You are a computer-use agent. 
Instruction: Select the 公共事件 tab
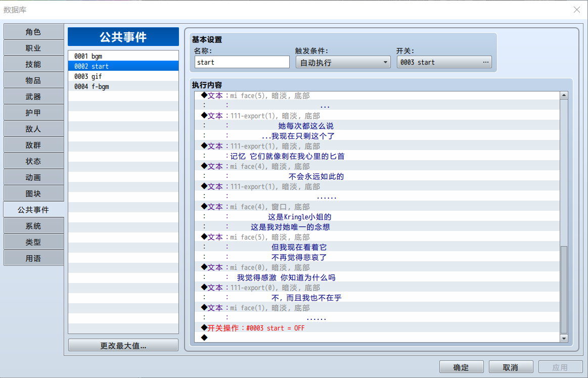33,210
